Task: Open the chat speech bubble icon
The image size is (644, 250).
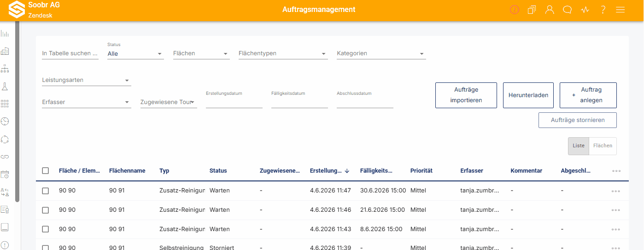Action: click(x=568, y=10)
